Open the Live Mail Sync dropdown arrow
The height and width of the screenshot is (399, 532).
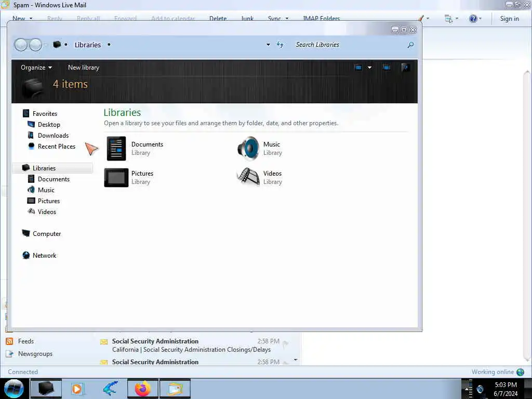[x=287, y=18]
